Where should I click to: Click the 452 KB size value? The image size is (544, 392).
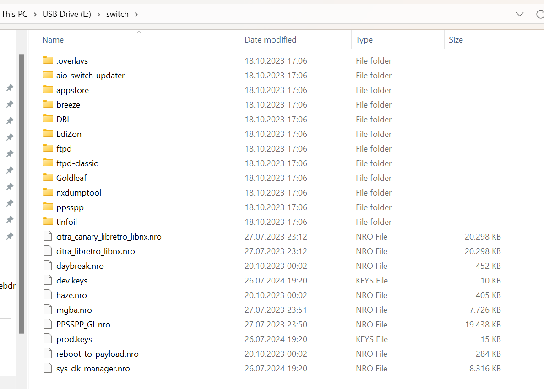488,266
